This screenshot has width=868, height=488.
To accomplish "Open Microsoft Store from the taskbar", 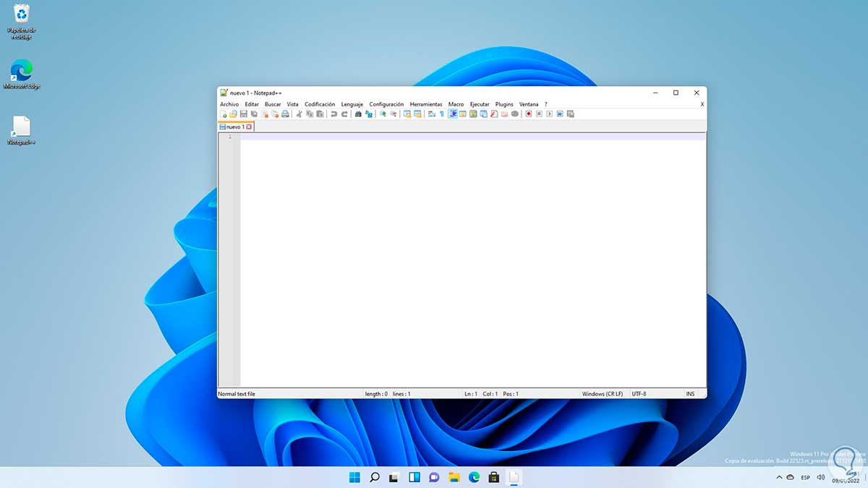I will tap(494, 477).
